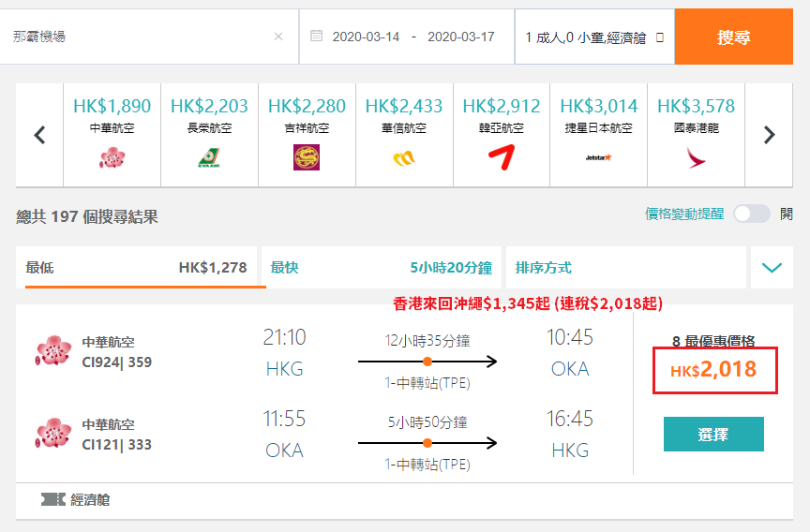The height and width of the screenshot is (532, 810).
Task: Select the Juneyao Airlines logo
Action: coord(307,157)
